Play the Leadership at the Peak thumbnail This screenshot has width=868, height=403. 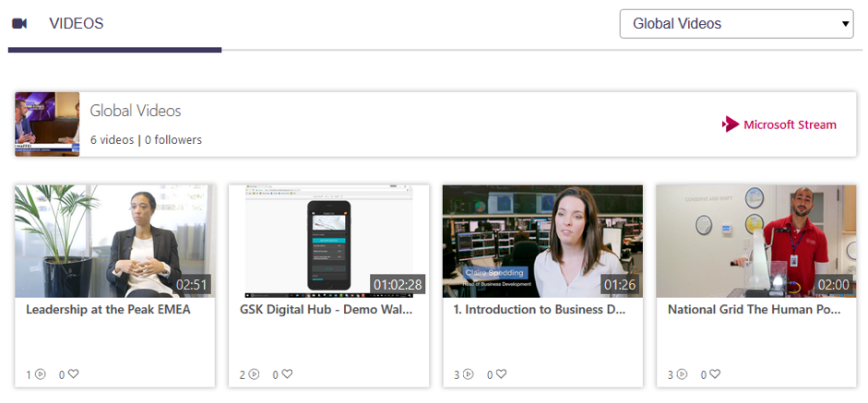[114, 240]
